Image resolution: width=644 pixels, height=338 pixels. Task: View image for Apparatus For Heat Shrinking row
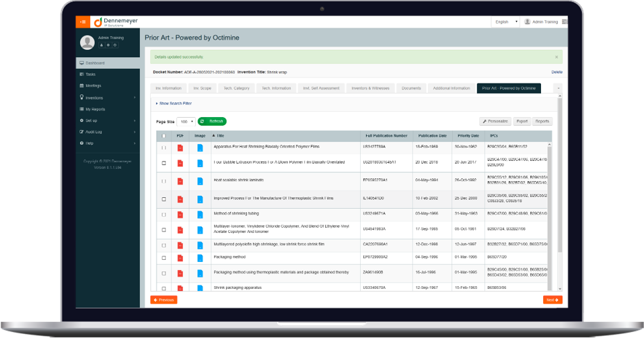(x=200, y=148)
